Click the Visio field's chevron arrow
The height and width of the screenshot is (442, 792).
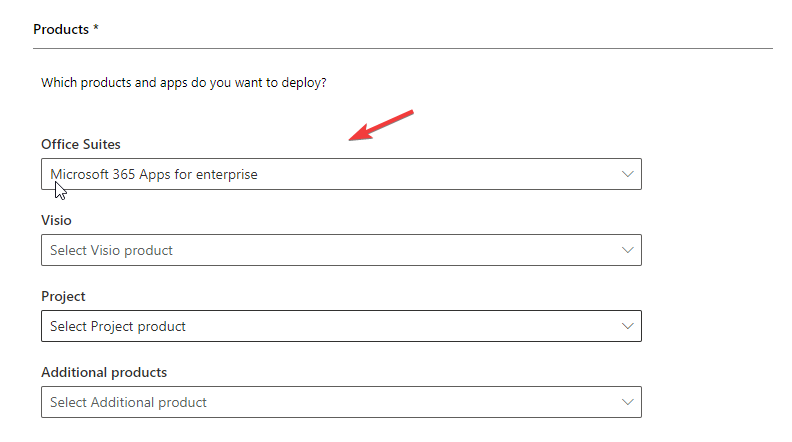coord(628,250)
